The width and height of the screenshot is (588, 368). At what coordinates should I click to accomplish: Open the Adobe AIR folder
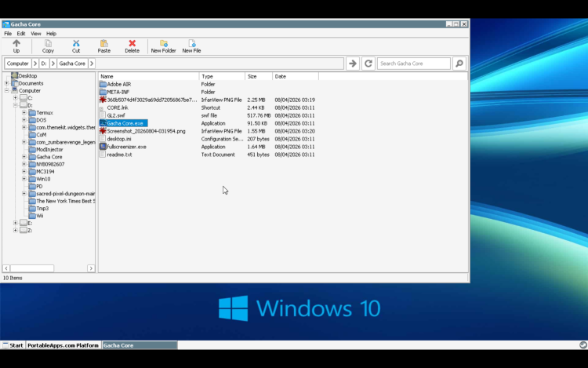point(115,84)
